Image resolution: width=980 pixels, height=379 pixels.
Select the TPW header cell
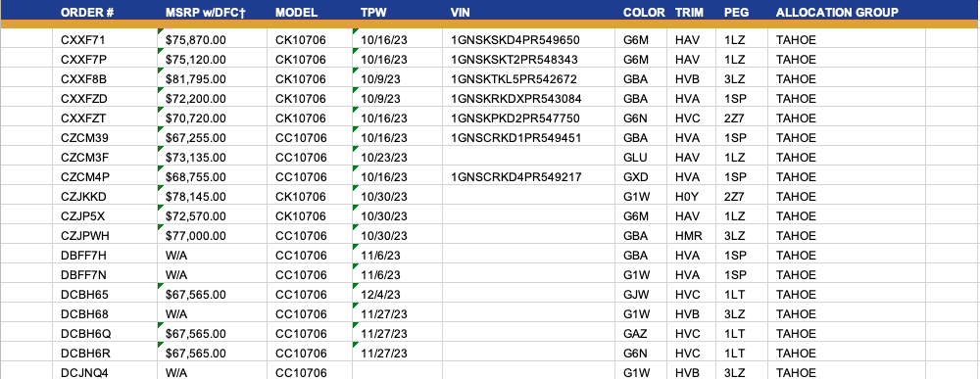tap(398, 12)
